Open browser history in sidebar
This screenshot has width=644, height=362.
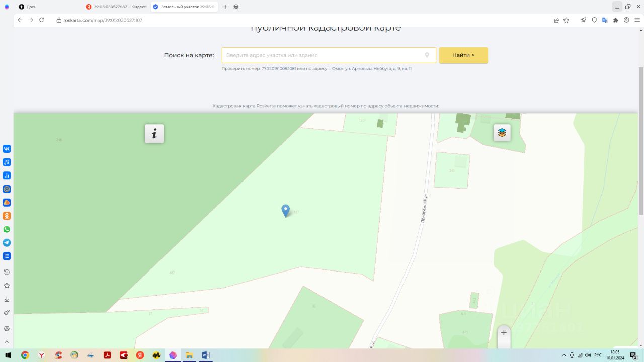(x=7, y=272)
